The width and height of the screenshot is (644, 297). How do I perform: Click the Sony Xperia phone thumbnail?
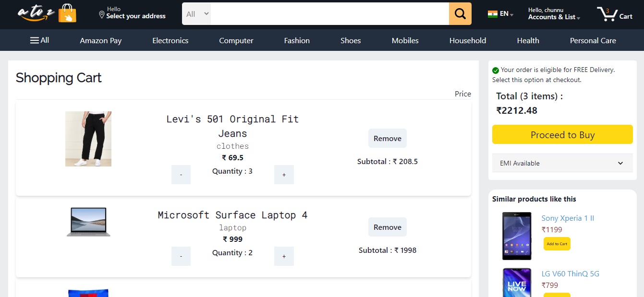517,236
